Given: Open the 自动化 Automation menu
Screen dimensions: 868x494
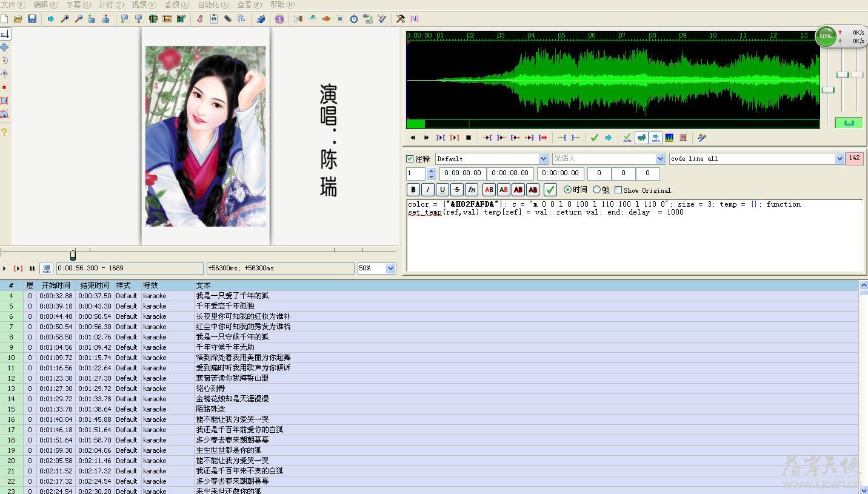Looking at the screenshot, I should [214, 5].
